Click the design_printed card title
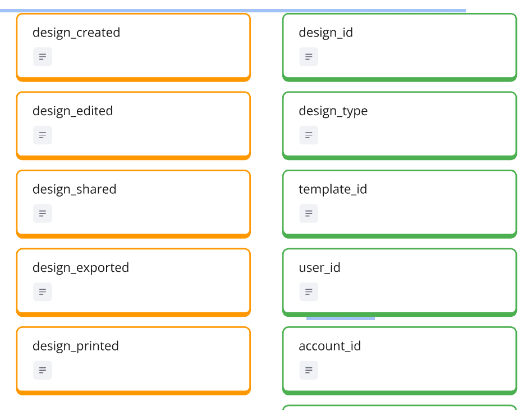The image size is (532, 410). click(x=76, y=346)
